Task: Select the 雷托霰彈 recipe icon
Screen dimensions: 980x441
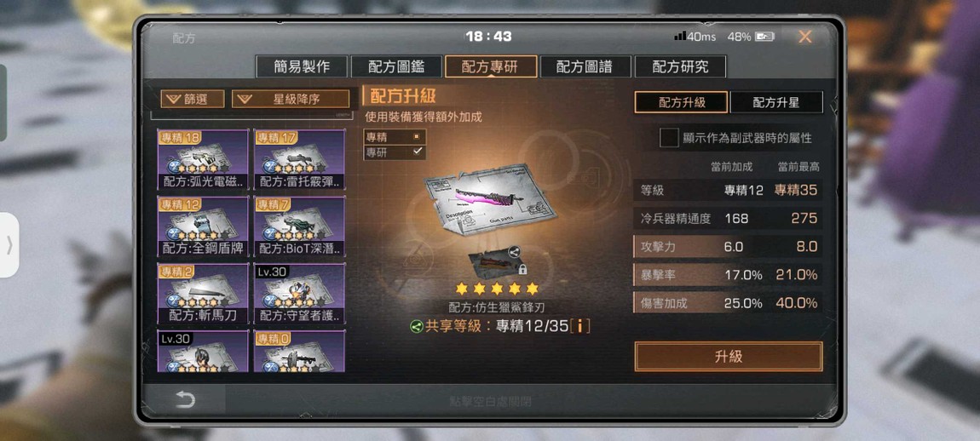Action: click(x=299, y=159)
